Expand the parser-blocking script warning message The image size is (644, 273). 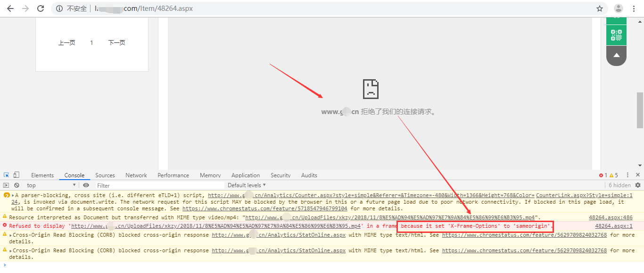coord(13,195)
